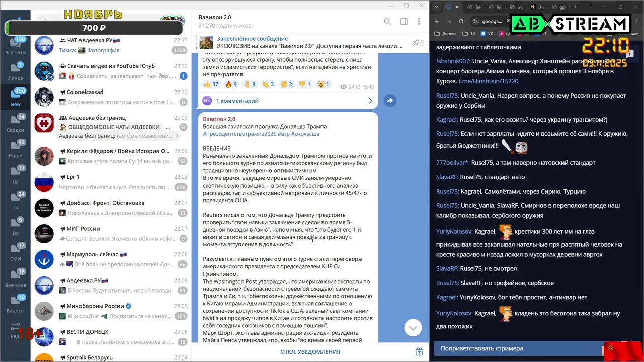Screen dimensions: 644x362
Task: Click ОТКЛ. УВЕДОМЛЕНИЯ button
Action: click(310, 352)
